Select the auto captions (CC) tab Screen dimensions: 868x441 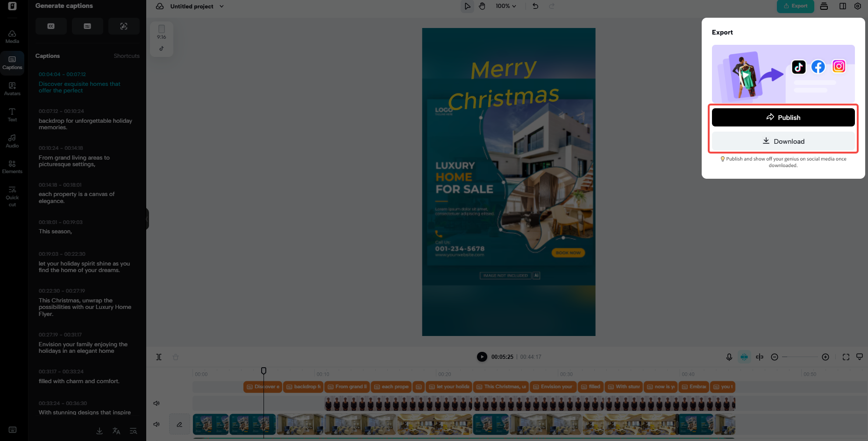click(51, 26)
